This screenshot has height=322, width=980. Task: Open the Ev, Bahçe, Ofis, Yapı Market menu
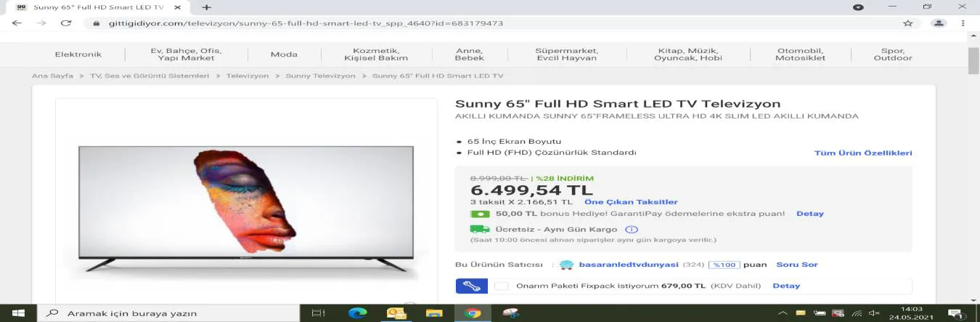click(187, 55)
